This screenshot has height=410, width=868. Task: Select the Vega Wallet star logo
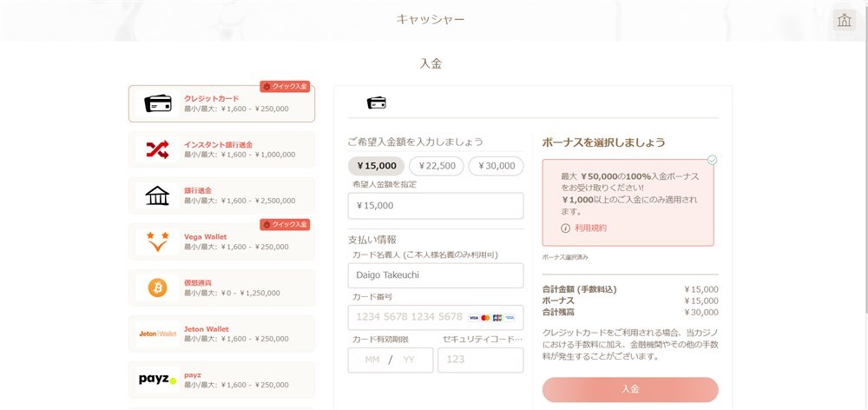point(158,241)
